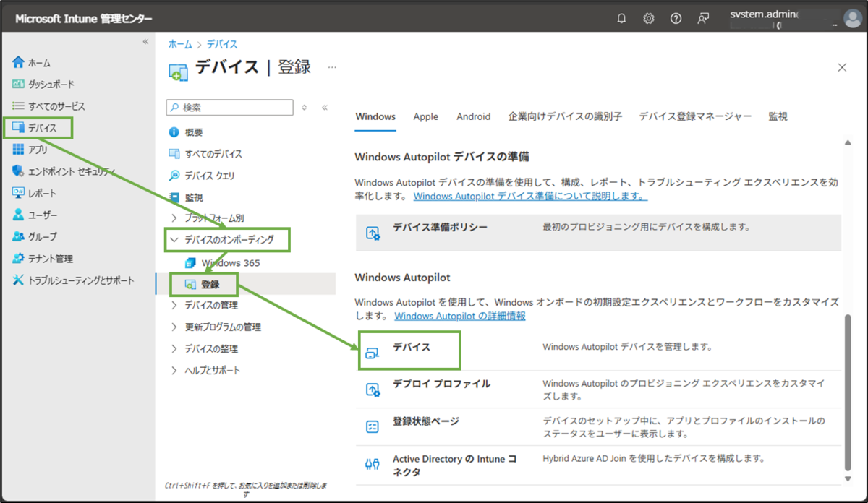Open notifications bell icon
Screen dimensions: 868x503
click(621, 19)
